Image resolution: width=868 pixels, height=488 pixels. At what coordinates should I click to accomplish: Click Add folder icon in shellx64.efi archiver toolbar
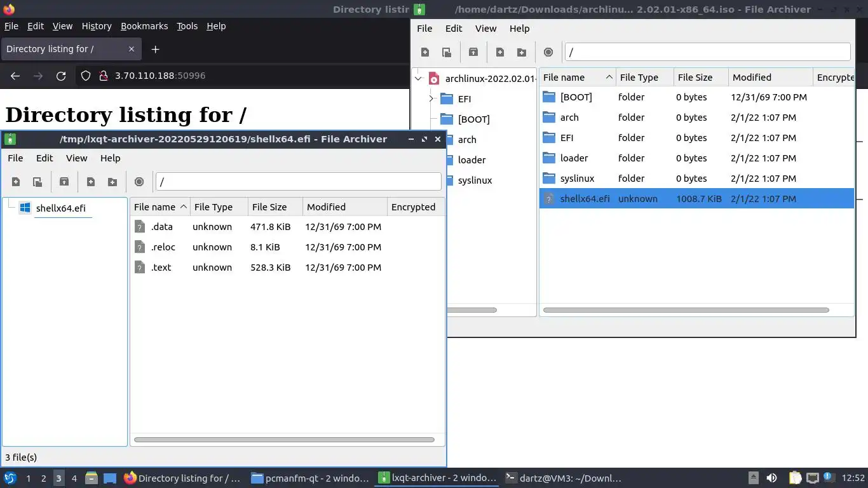(112, 182)
